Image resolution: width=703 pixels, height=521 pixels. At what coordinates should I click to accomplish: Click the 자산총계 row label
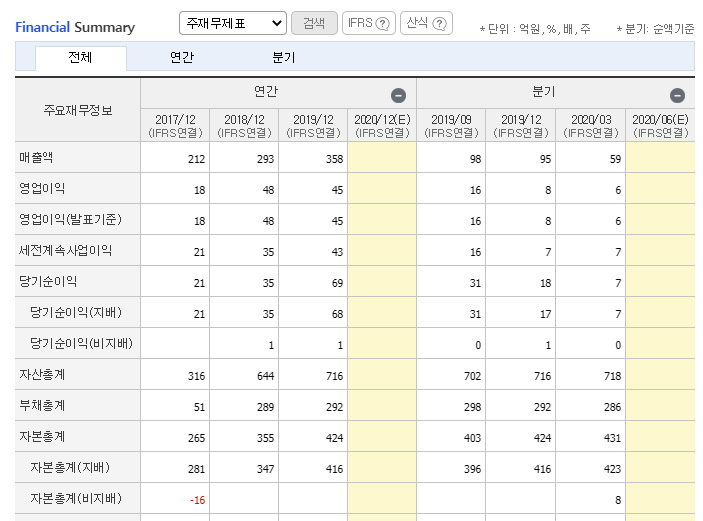42,374
